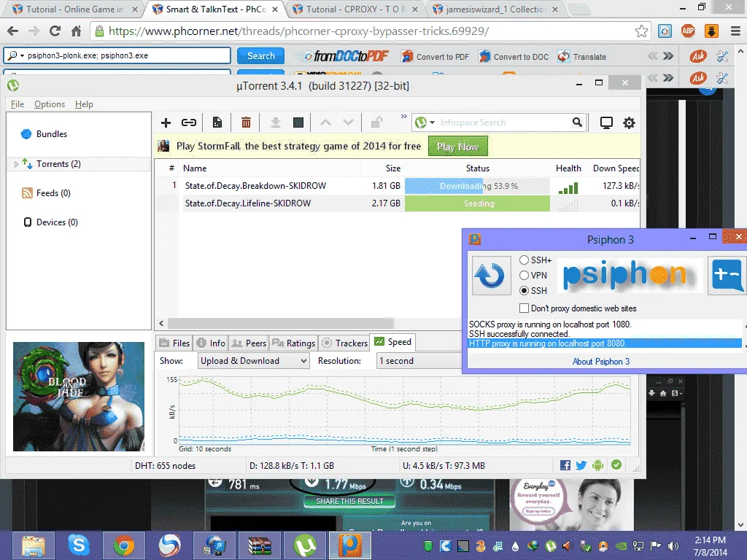Click the blue Search toolbar button
The width and height of the screenshot is (747, 560).
(x=260, y=55)
